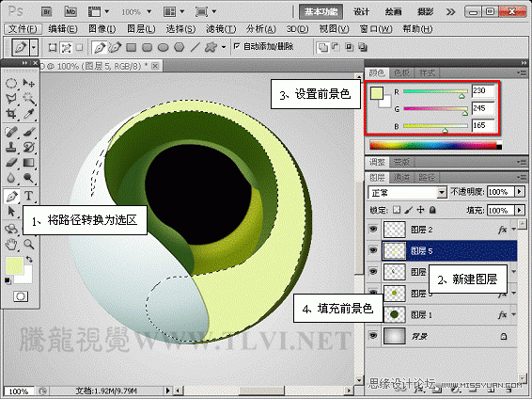This screenshot has height=399, width=532.
Task: Toggle lock position
Action: pos(420,210)
